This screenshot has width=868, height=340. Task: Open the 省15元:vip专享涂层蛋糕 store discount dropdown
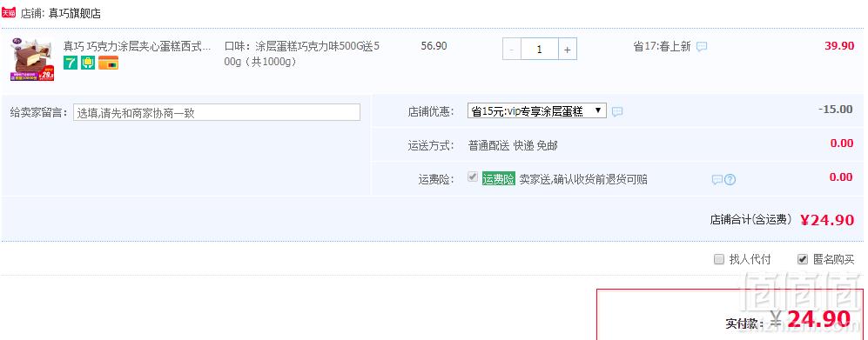point(537,111)
